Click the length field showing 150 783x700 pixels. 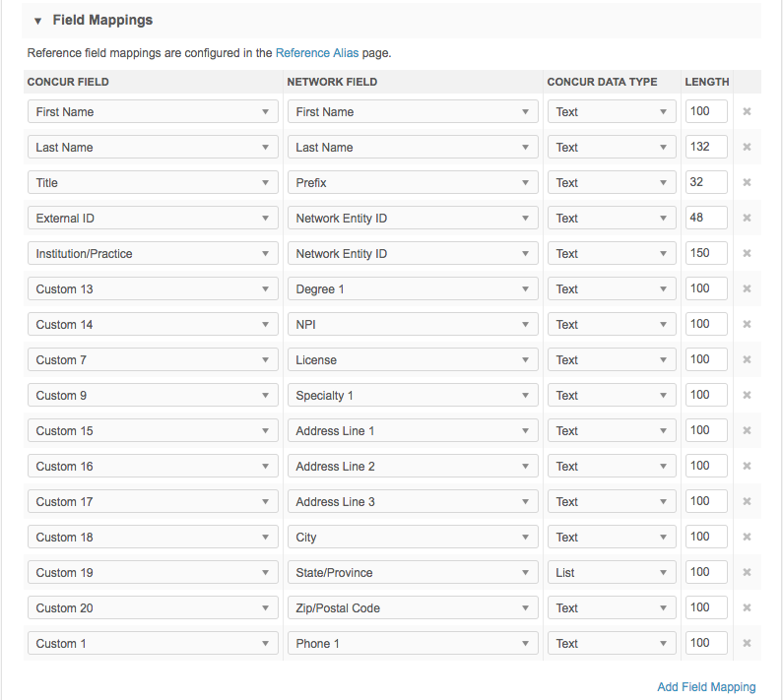pos(705,253)
